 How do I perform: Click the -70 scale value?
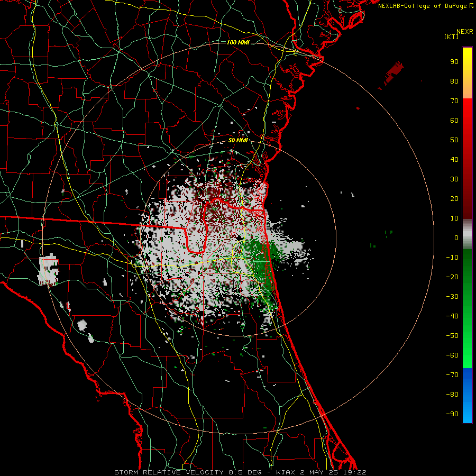coord(452,375)
